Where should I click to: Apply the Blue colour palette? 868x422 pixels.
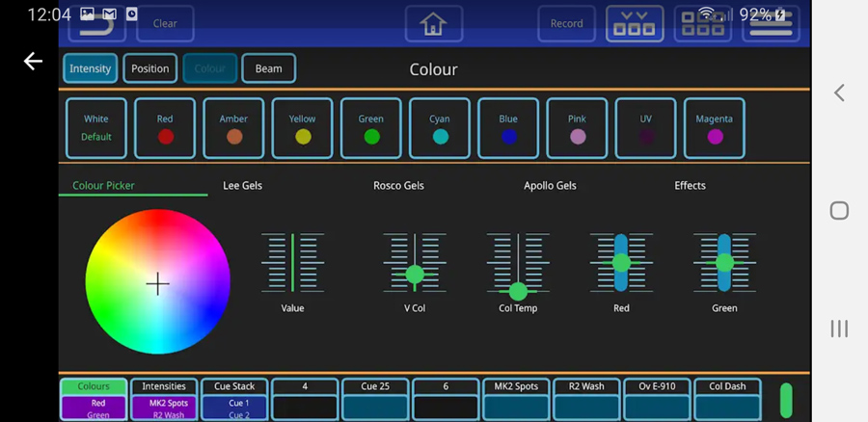(508, 128)
